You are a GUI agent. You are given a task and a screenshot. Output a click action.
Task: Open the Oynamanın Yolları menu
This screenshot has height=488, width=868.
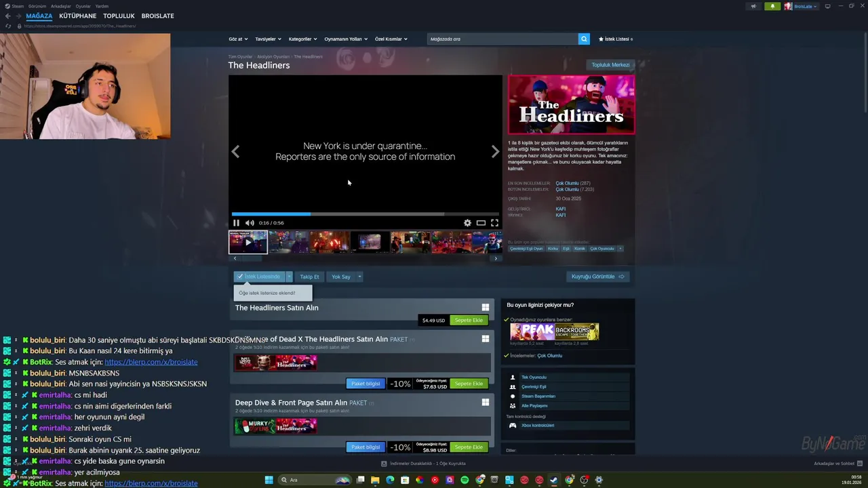[346, 39]
